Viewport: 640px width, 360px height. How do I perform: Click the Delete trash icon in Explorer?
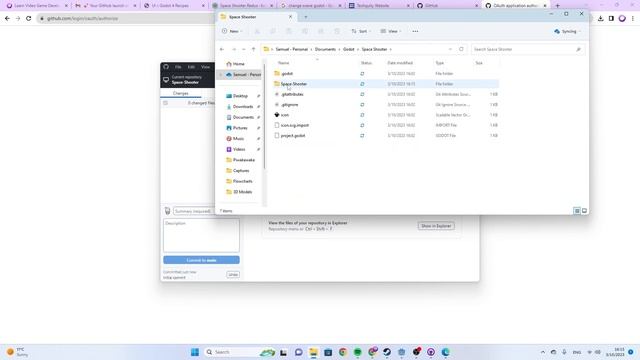[x=337, y=31]
